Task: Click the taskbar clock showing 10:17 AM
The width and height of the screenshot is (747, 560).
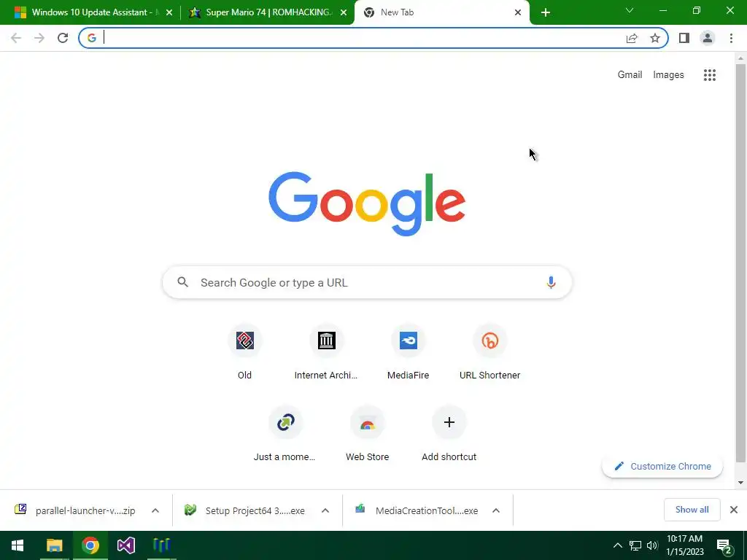Action: 684,545
